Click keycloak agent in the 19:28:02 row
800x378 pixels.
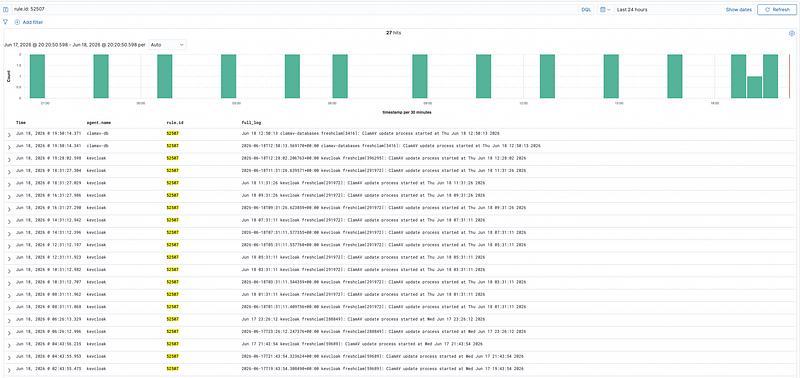click(x=96, y=158)
